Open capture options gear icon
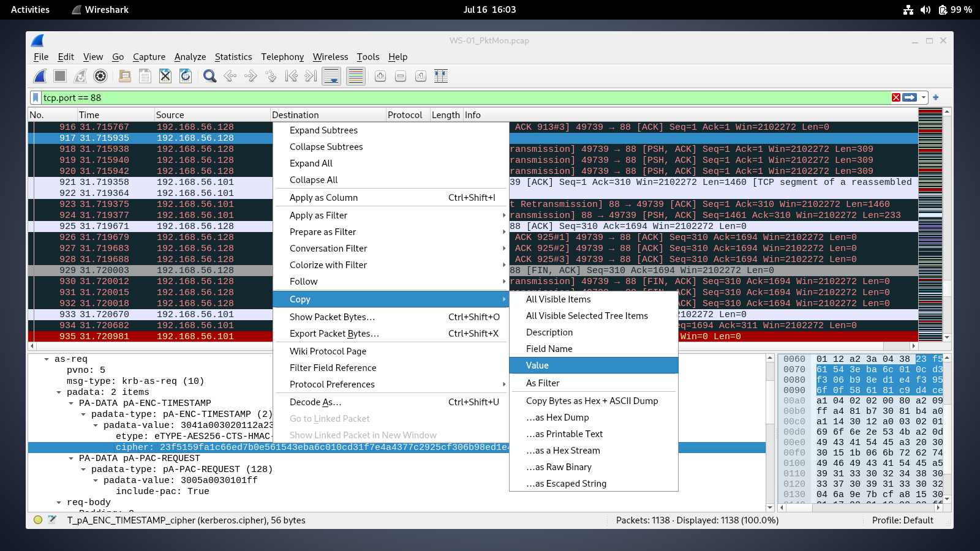The image size is (980, 551). (x=100, y=76)
